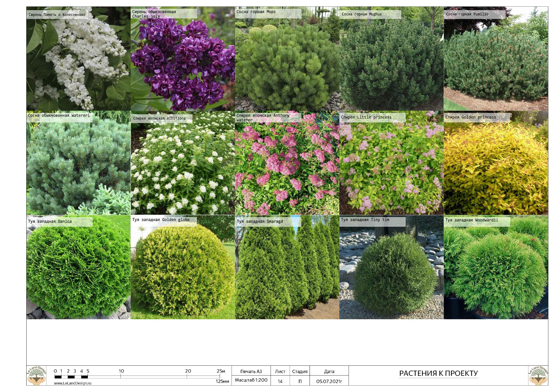Open the www.LeLandDesign.ru website link
Image resolution: width=555 pixels, height=392 pixels.
pos(73,383)
